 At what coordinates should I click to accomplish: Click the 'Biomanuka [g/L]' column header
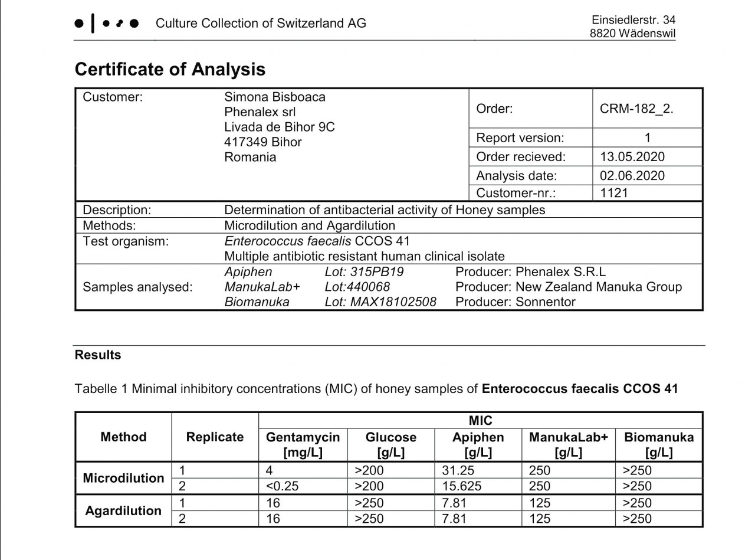pyautogui.click(x=659, y=445)
